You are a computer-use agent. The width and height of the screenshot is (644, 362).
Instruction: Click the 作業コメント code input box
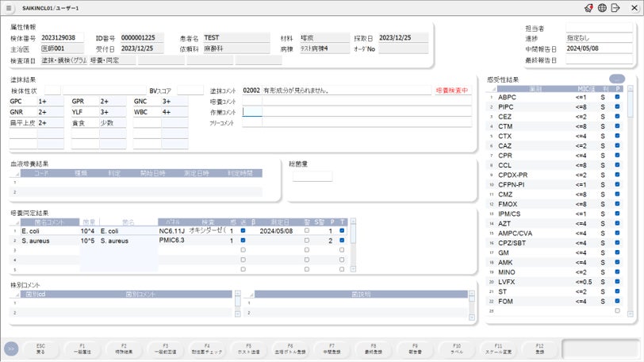[x=252, y=112]
